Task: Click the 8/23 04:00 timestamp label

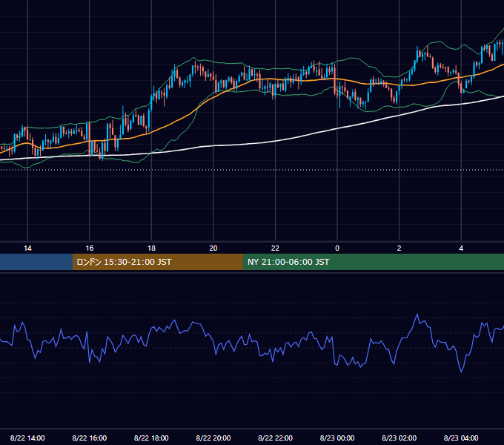Action: pos(461,438)
